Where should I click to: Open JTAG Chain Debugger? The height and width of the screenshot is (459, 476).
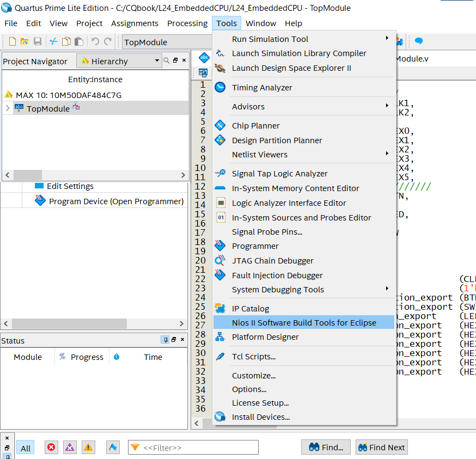tap(304, 261)
